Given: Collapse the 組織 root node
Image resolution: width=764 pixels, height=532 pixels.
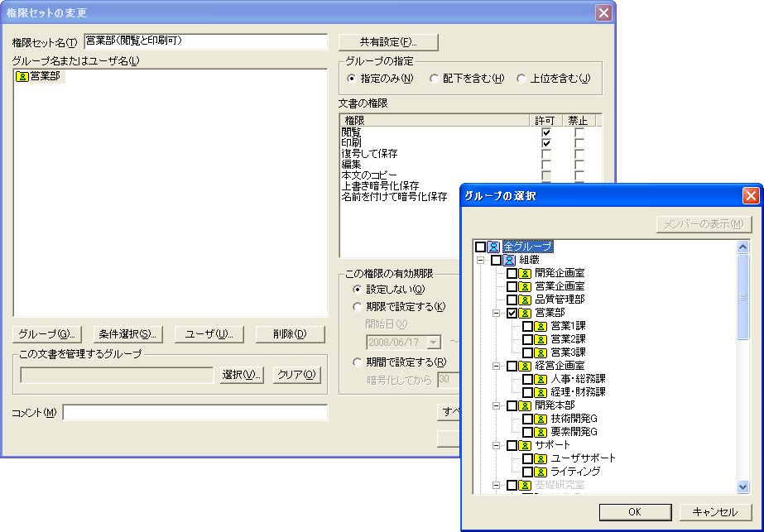Looking at the screenshot, I should click(x=480, y=261).
